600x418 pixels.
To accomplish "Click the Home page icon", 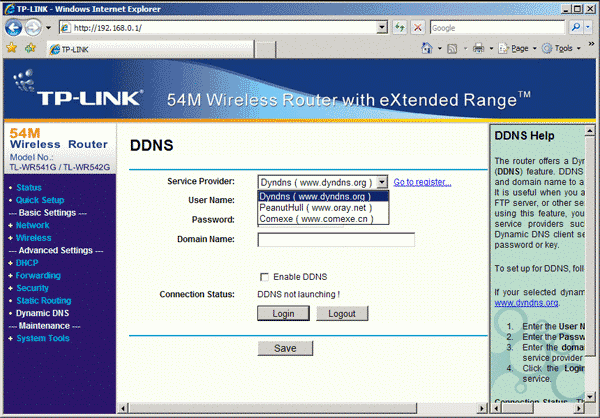I will pyautogui.click(x=427, y=48).
